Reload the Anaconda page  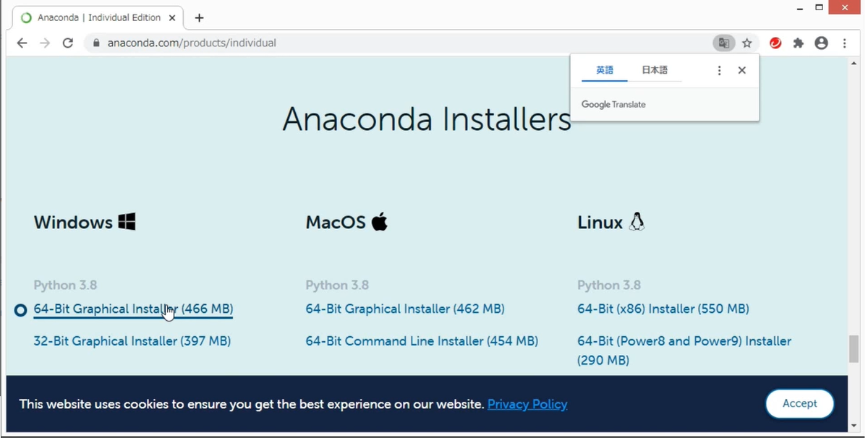68,43
